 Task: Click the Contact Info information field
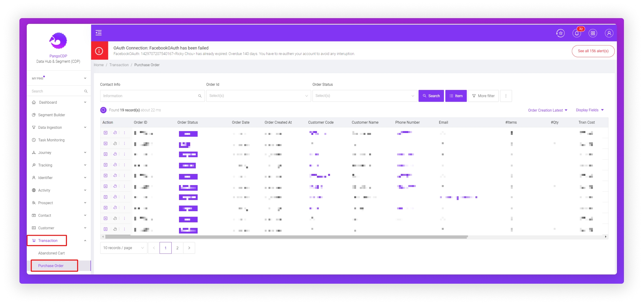[149, 96]
